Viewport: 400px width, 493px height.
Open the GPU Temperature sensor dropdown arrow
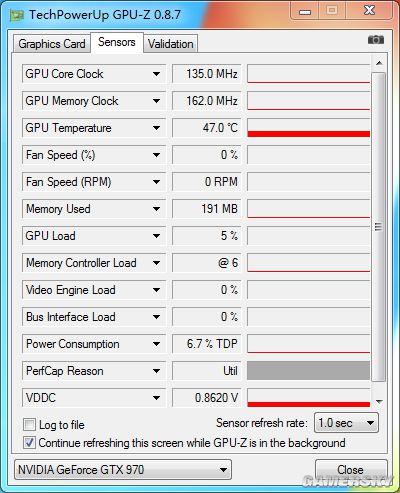[156, 128]
